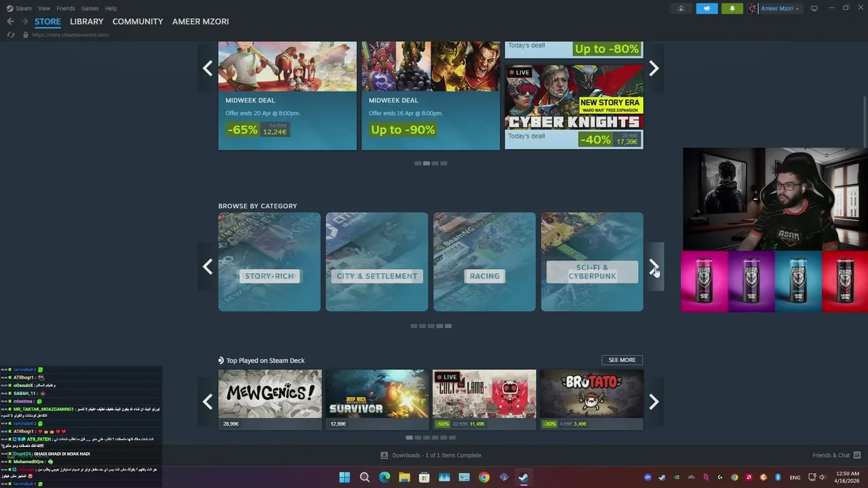Select first Steam Deck pagination dot
The width and height of the screenshot is (868, 488).
click(409, 438)
